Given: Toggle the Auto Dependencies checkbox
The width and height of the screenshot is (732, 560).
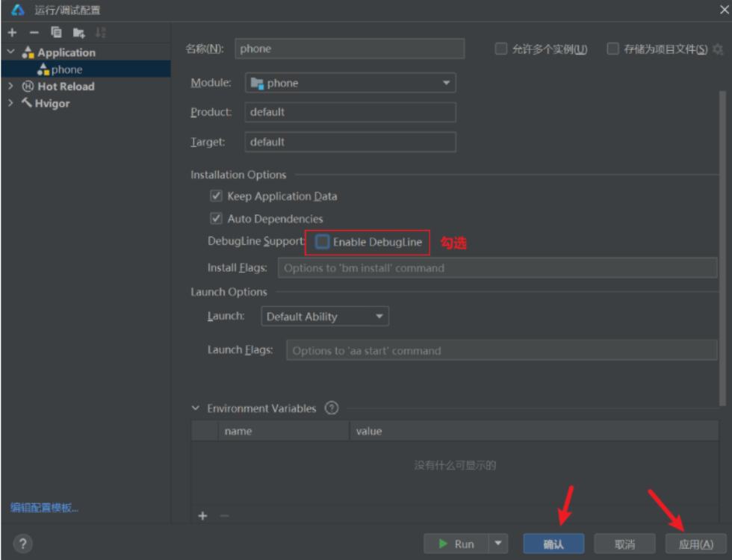Looking at the screenshot, I should pyautogui.click(x=217, y=219).
